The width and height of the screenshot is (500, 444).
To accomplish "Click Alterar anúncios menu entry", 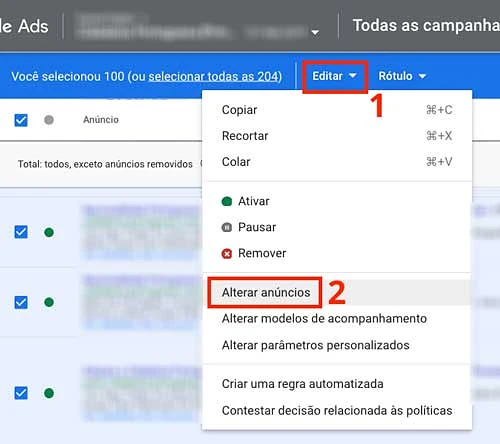I will pos(337,292).
